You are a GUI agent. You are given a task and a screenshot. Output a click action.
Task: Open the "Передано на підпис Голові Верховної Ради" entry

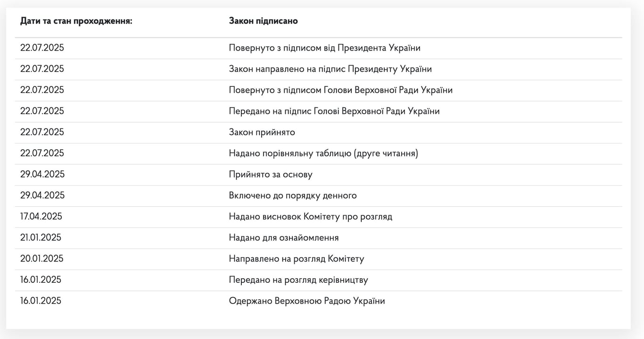(334, 111)
